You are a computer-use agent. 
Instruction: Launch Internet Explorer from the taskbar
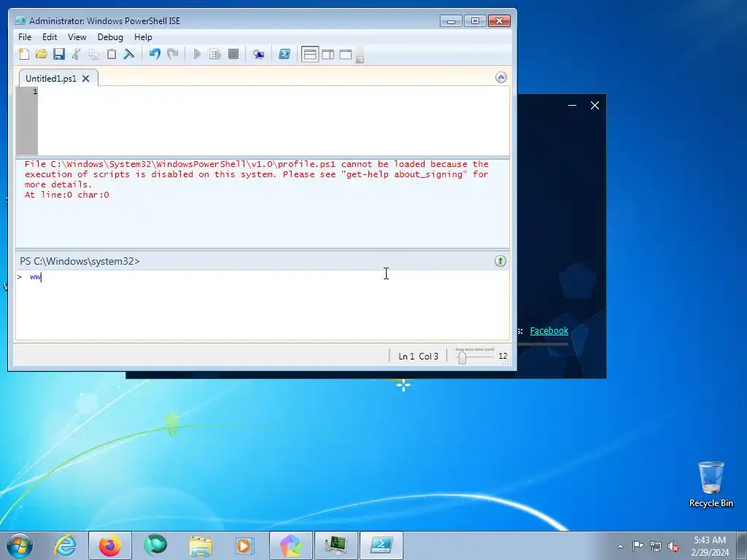[65, 545]
